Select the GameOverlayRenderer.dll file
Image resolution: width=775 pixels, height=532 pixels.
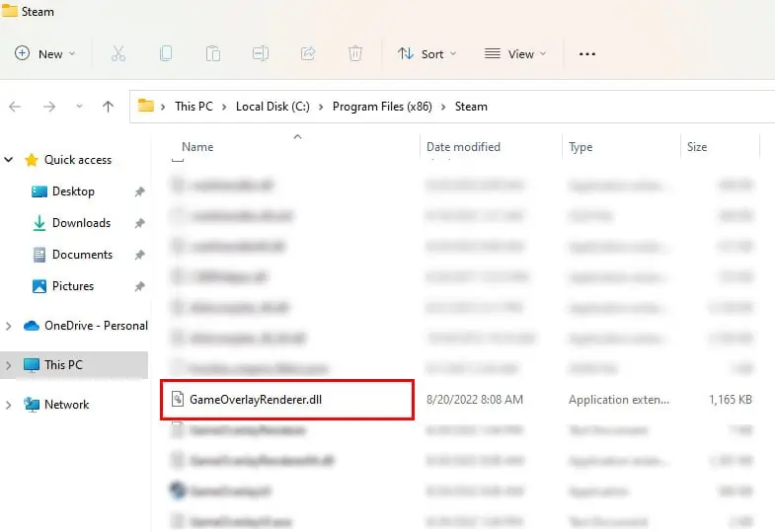[x=255, y=400]
